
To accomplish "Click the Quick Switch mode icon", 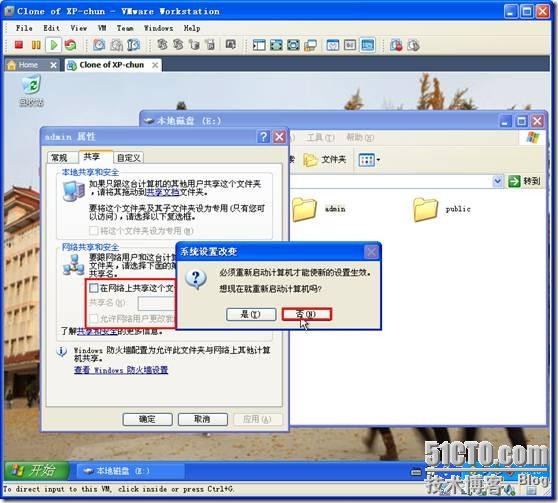I will click(293, 45).
